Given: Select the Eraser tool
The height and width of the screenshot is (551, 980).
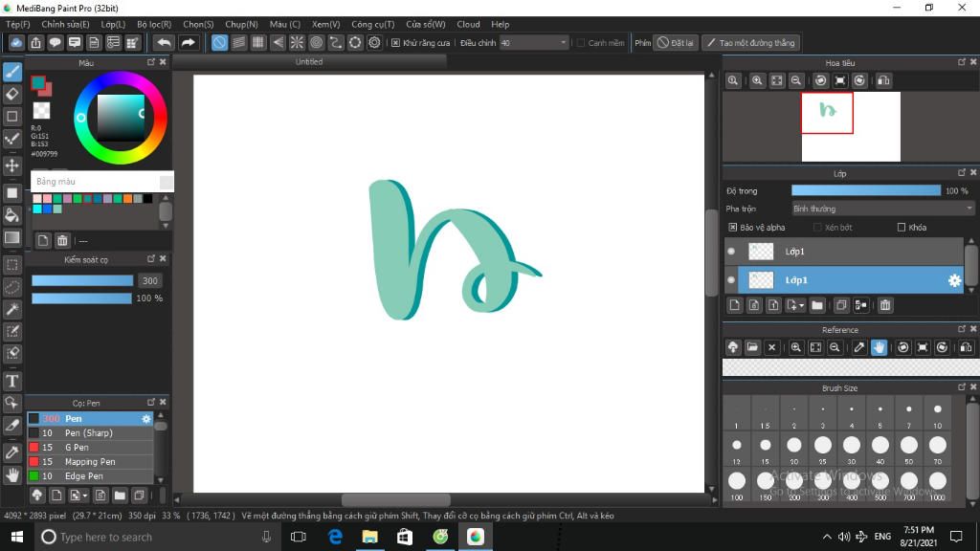Looking at the screenshot, I should click(x=11, y=95).
